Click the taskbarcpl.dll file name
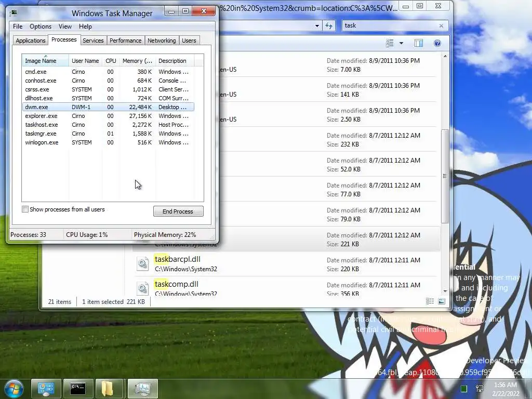The image size is (532, 399). (x=178, y=259)
